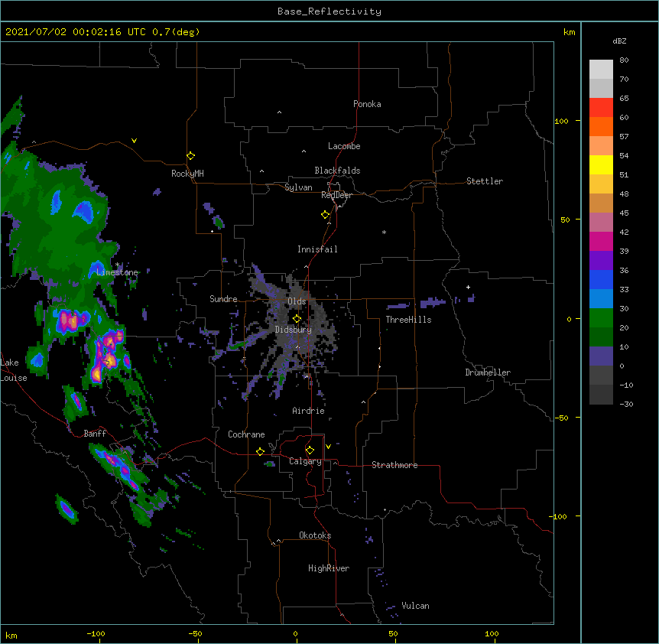Click the purple 39–36 dBZ legend swatch
Image resolution: width=659 pixels, height=644 pixels.
(601, 261)
